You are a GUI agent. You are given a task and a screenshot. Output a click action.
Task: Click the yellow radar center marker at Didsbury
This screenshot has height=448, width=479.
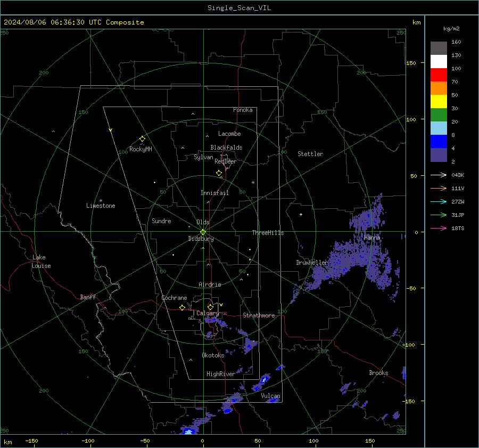[x=203, y=232]
